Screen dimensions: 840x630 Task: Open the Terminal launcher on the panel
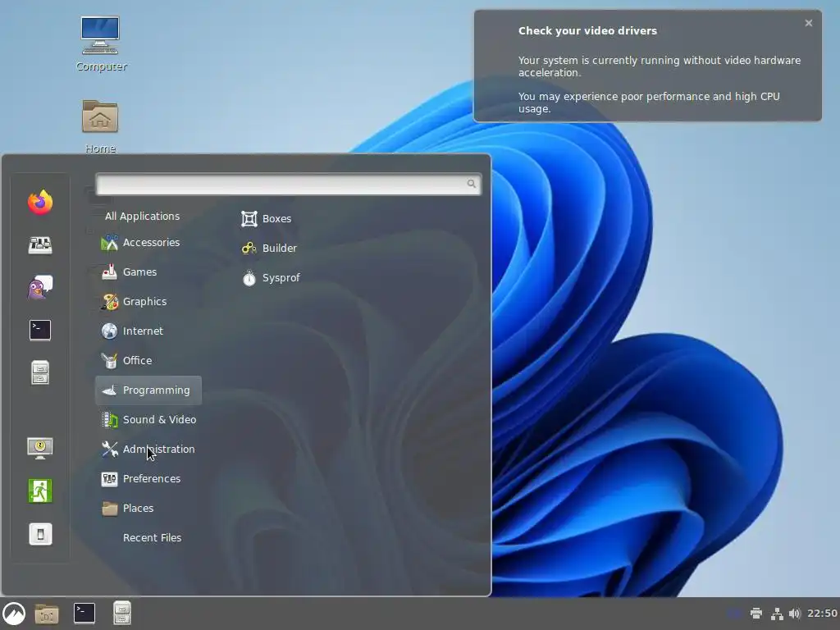tap(84, 614)
